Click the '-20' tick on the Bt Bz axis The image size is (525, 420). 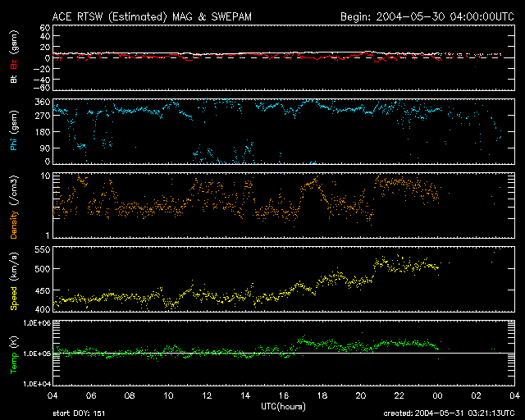click(x=42, y=69)
